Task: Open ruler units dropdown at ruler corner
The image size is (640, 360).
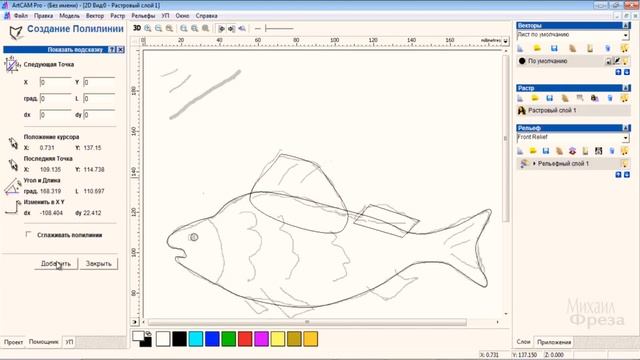Action: pos(505,41)
